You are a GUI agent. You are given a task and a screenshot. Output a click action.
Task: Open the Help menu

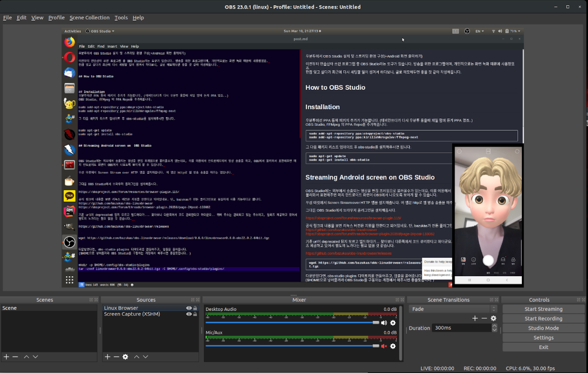138,18
